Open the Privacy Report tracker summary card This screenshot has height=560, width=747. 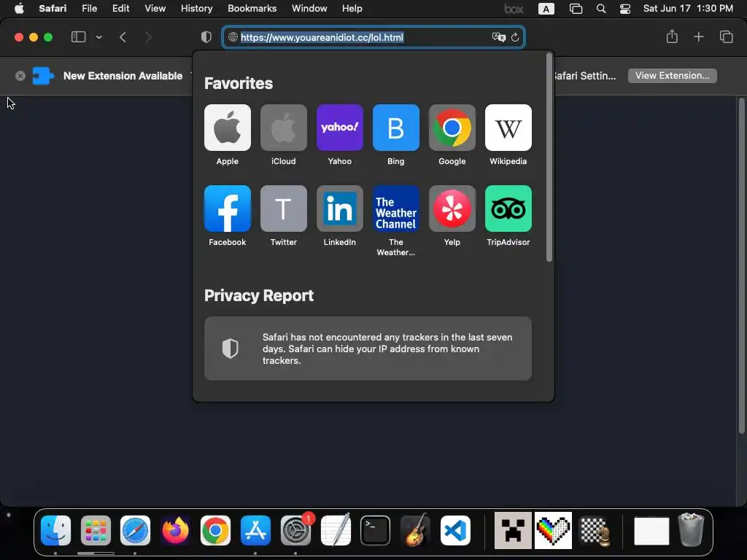[x=368, y=349]
